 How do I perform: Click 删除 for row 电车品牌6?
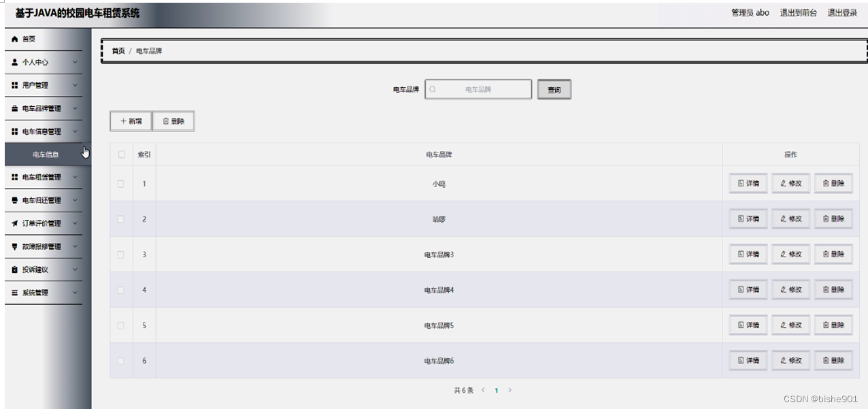pyautogui.click(x=833, y=360)
